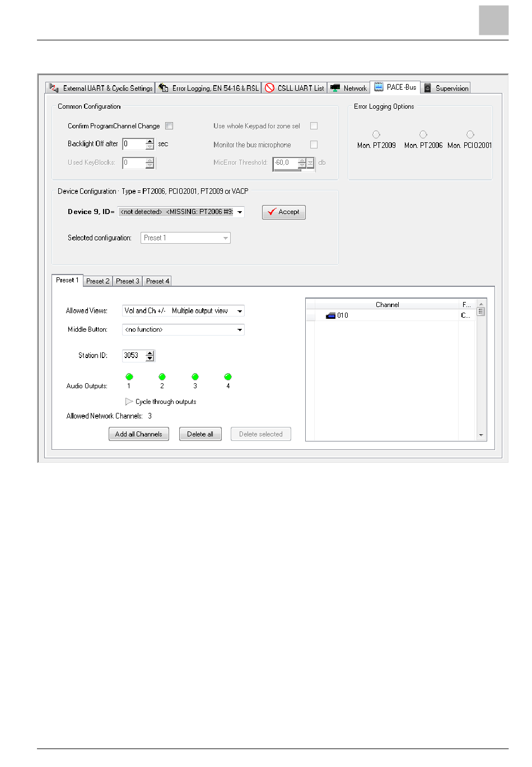Click the Station ID spinner arrows
The image size is (532, 767).
coord(150,355)
